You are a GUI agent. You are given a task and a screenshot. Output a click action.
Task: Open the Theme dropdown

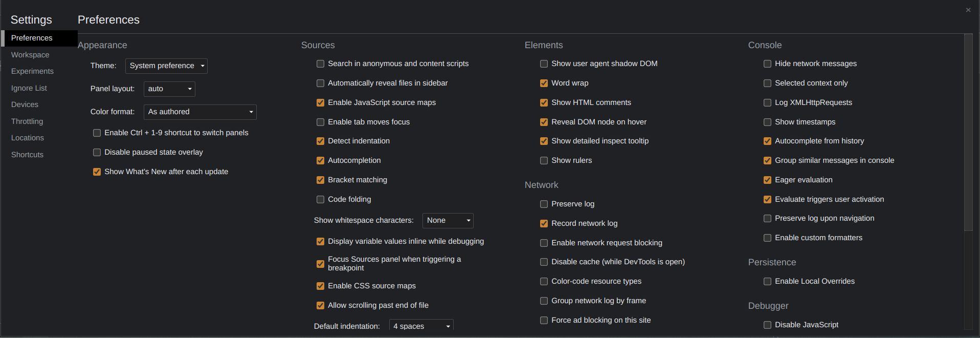point(166,66)
